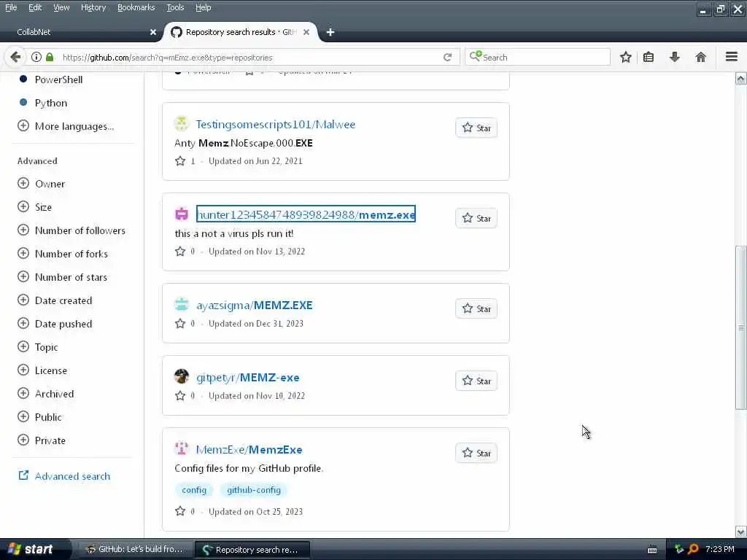
Task: Click the external link icon beside Advanced search
Action: (x=23, y=475)
